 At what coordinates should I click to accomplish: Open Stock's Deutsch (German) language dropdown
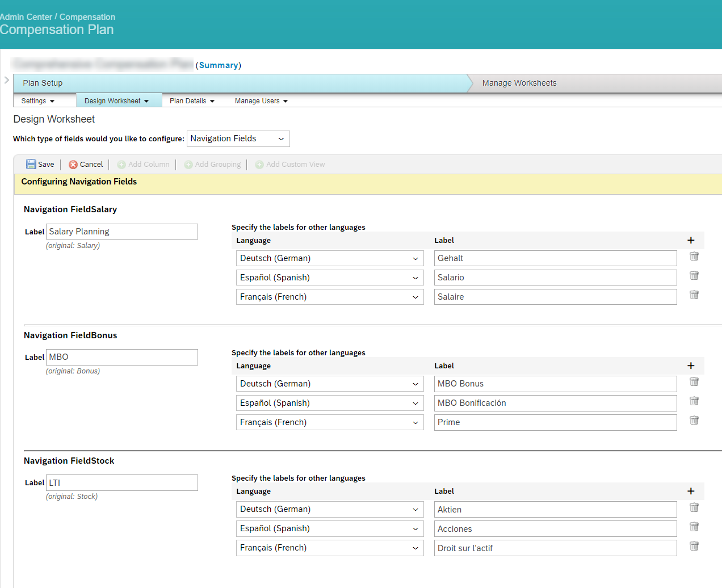[x=330, y=509]
